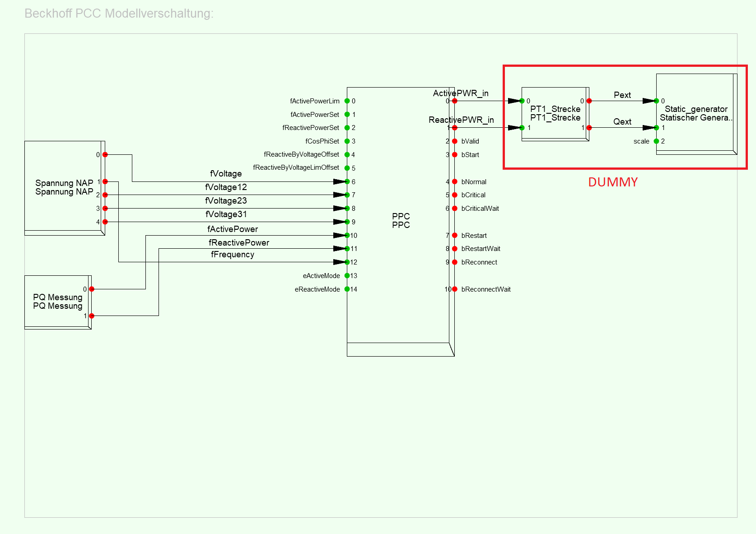This screenshot has width=756, height=534.
Task: Click the Beckhoff PCC Modellverschaltung title
Action: coord(119,14)
